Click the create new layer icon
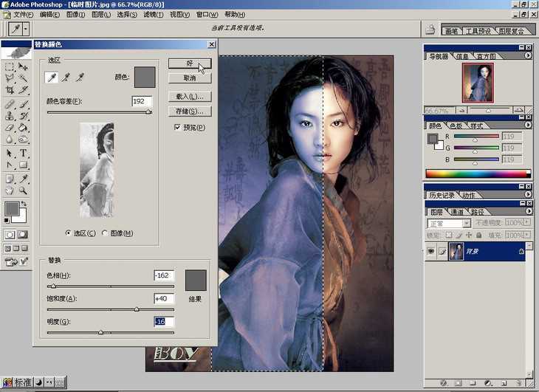The image size is (539, 392). point(504,383)
